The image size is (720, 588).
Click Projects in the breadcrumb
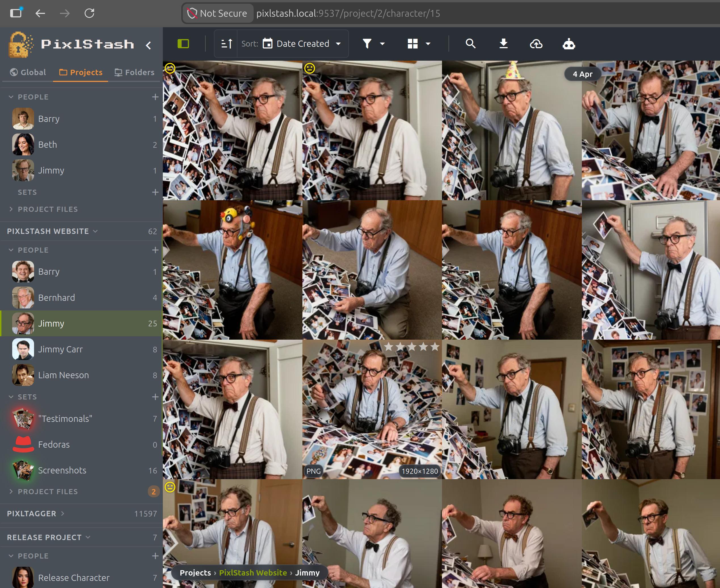(195, 572)
